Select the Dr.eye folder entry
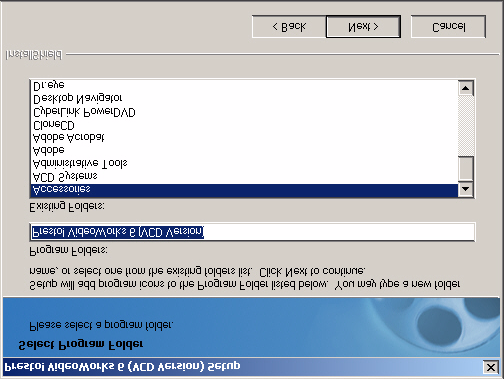Image resolution: width=504 pixels, height=379 pixels. tap(244, 86)
